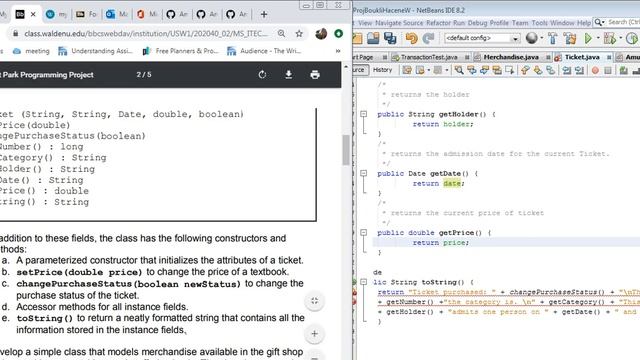Screen dimensions: 640x360
Task: Zoom in on the PDF with plus button
Action: (314, 334)
